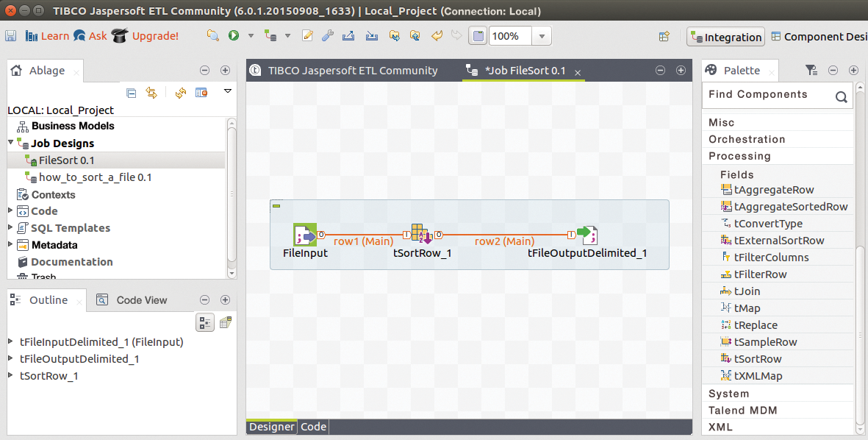The width and height of the screenshot is (868, 440).
Task: Toggle the Integration perspective button
Action: [725, 35]
